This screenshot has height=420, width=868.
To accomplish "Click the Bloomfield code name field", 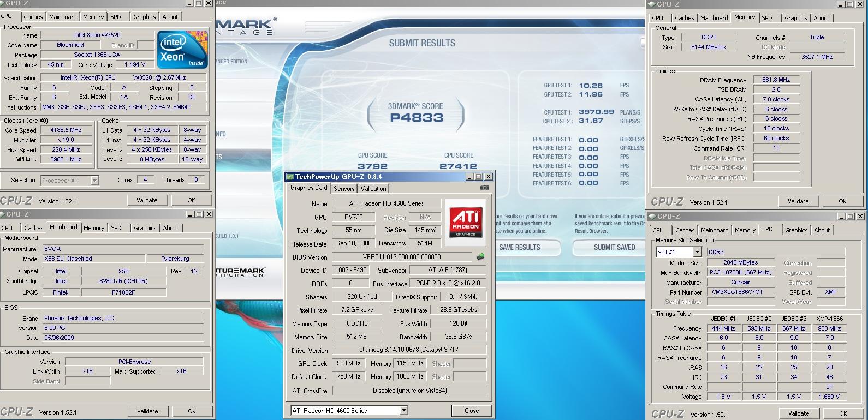I will (70, 45).
